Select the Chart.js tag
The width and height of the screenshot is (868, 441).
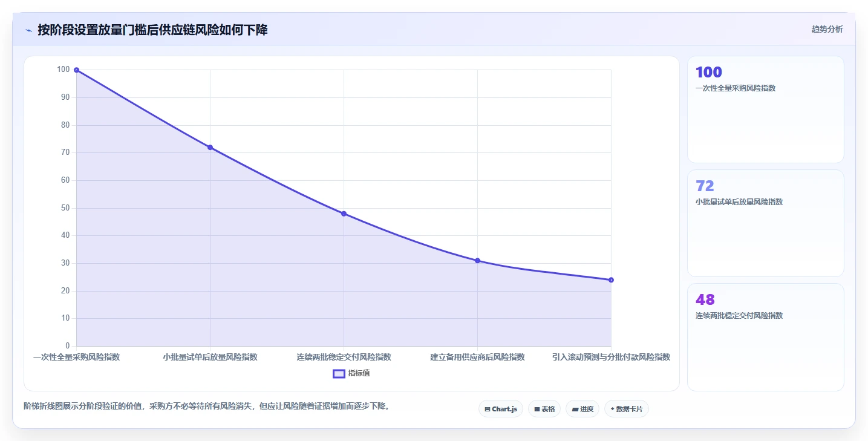pos(501,409)
